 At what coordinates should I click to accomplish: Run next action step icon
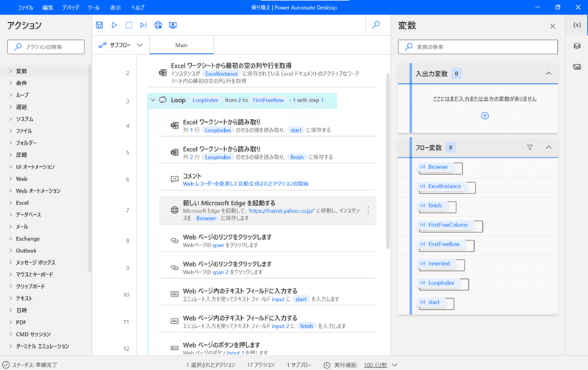click(143, 25)
